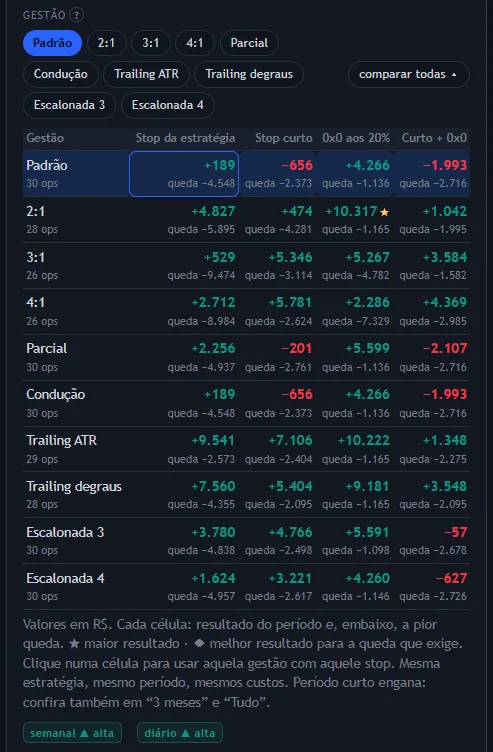
Task: Choose 2:1 cell with result +4.827
Action: (x=184, y=220)
